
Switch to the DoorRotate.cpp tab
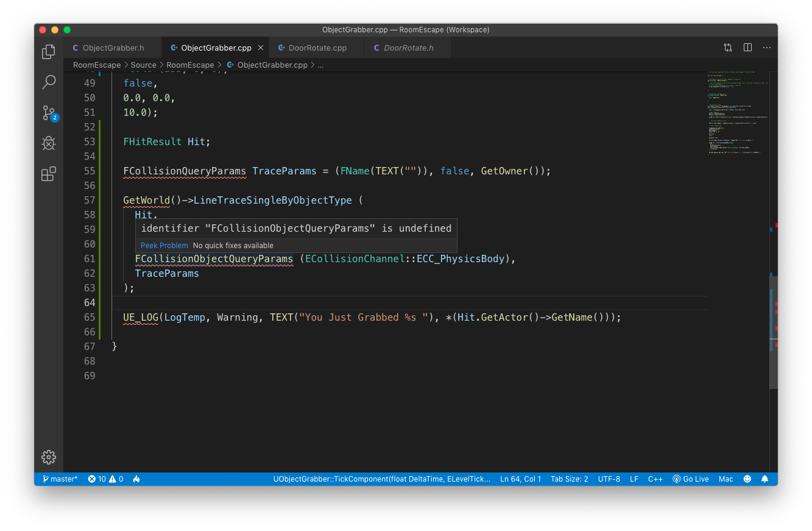tap(317, 47)
